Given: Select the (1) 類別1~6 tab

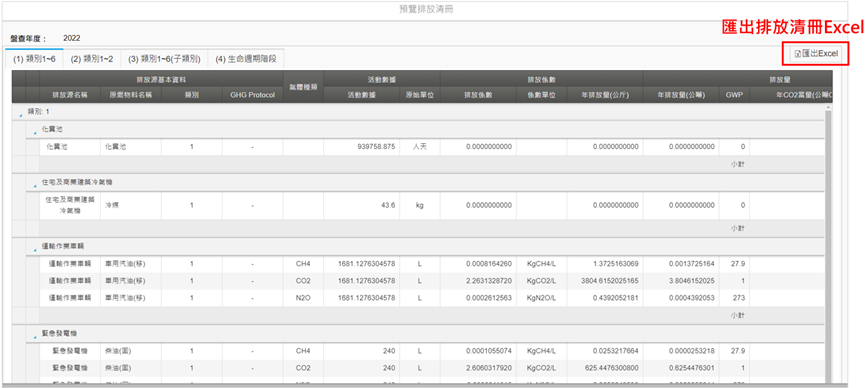Looking at the screenshot, I should coord(34,59).
